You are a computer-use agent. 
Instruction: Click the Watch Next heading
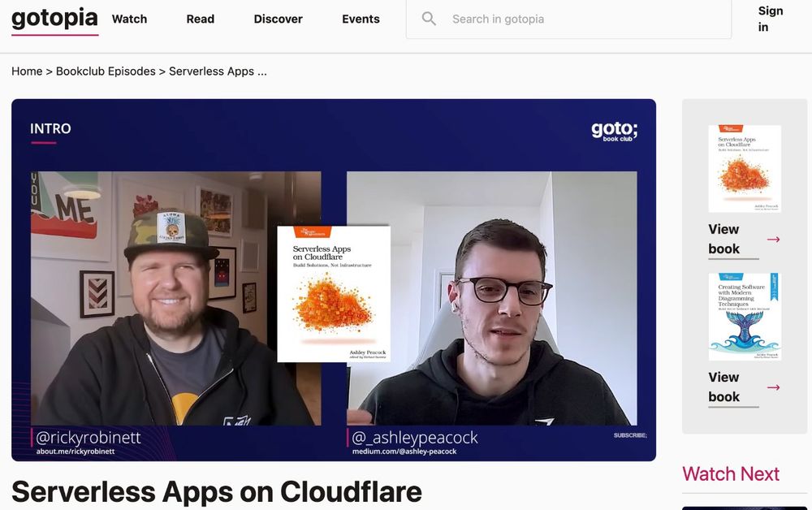pos(731,473)
